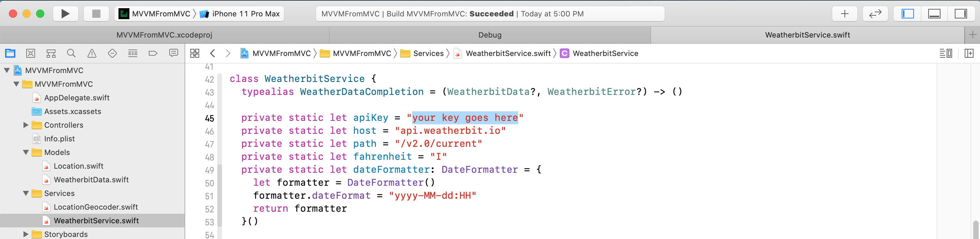Screen dimensions: 980x239
Task: Switch to the MVVMFromMVC.xcodeproj tab
Action: [x=164, y=35]
